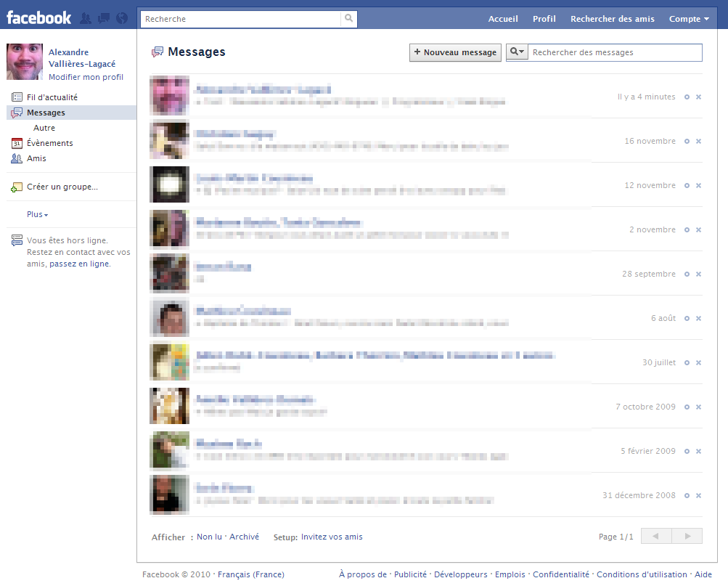The height and width of the screenshot is (586, 728).
Task: Open Aide footer link
Action: coord(703,574)
